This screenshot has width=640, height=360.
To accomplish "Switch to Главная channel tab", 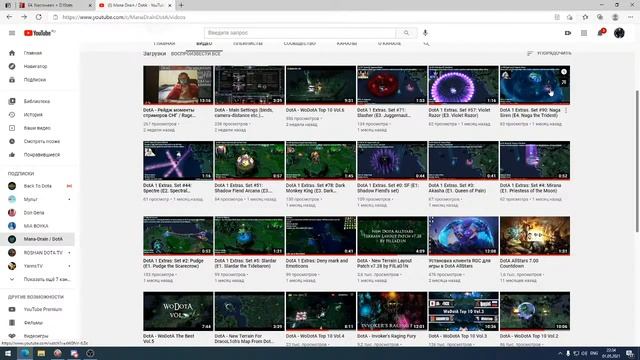I will pos(164,43).
